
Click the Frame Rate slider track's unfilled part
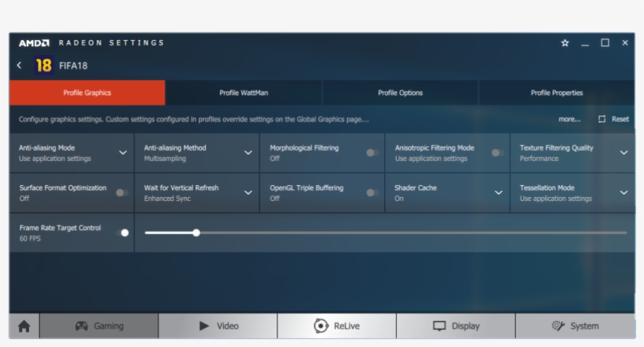point(414,233)
